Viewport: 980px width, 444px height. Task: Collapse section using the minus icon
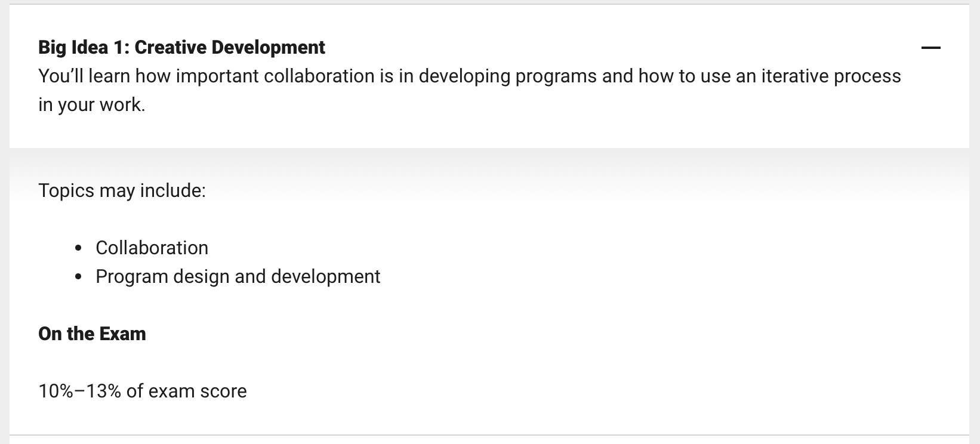pos(930,48)
